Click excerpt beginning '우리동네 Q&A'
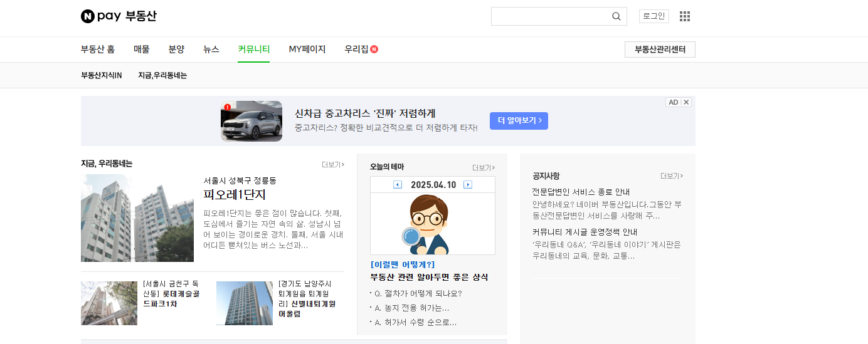The width and height of the screenshot is (868, 344). [x=606, y=250]
